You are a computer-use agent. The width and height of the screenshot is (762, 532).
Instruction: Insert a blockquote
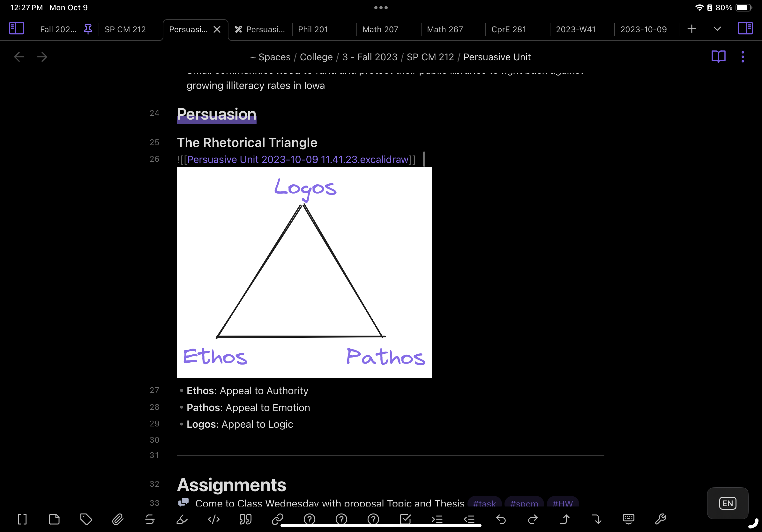pyautogui.click(x=246, y=519)
